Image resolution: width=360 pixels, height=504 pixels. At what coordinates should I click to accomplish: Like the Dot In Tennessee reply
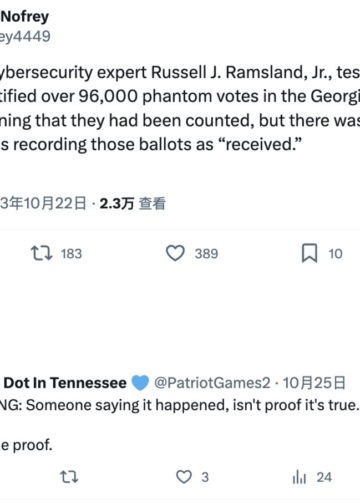(184, 477)
